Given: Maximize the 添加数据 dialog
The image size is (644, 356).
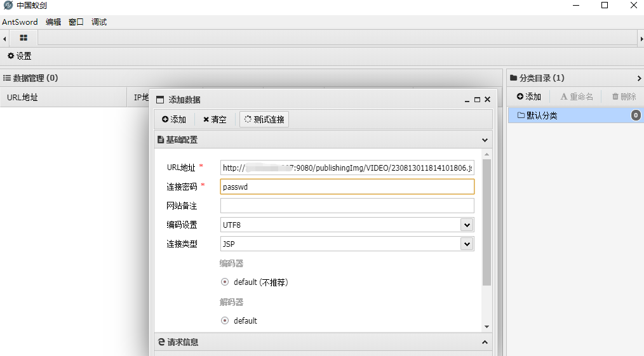Looking at the screenshot, I should click(x=477, y=100).
